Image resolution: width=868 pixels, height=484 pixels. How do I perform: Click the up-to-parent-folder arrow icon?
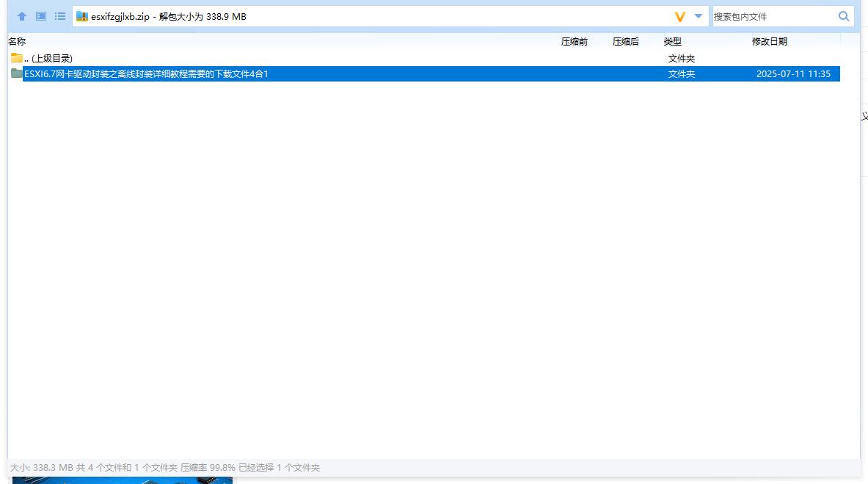coord(21,15)
